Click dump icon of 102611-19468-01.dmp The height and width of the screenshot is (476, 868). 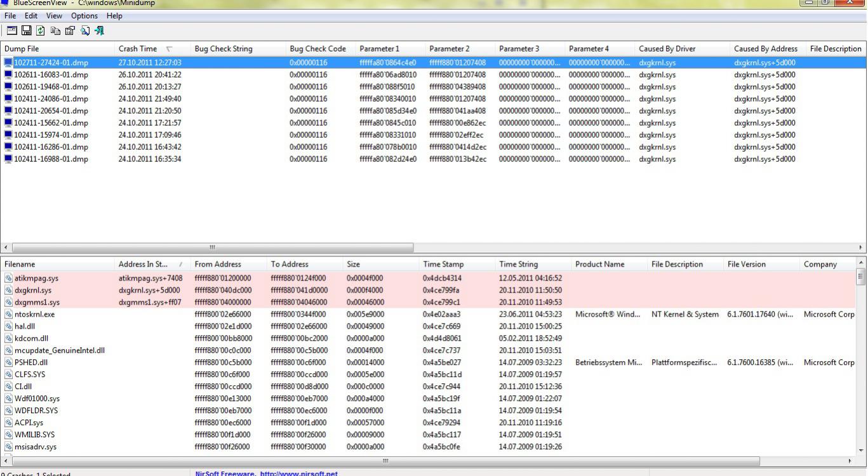(x=8, y=87)
